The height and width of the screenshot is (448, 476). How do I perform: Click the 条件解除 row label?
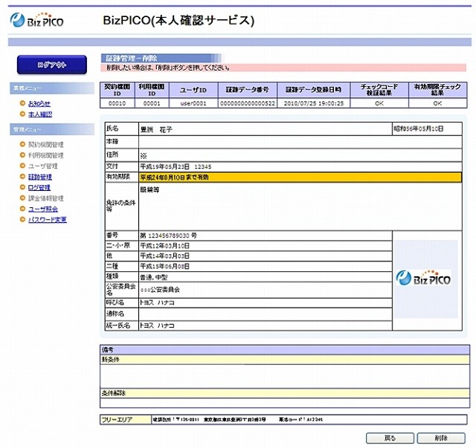pyautogui.click(x=114, y=393)
